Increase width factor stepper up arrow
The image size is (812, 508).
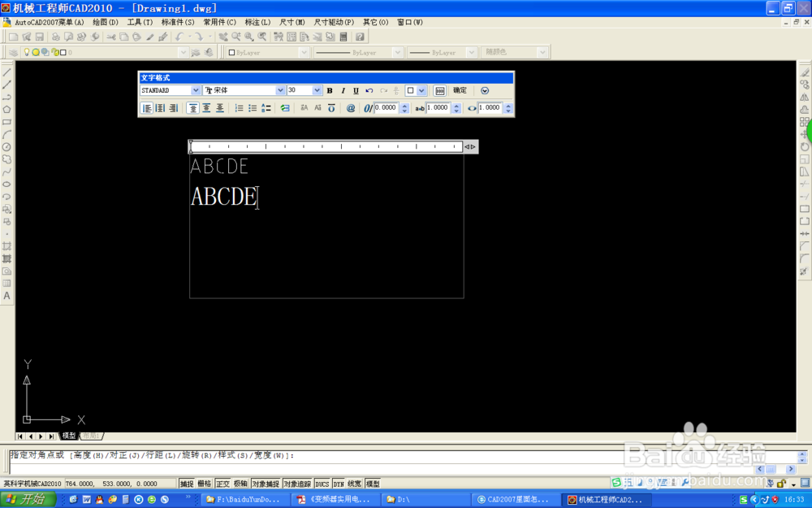[x=508, y=105]
